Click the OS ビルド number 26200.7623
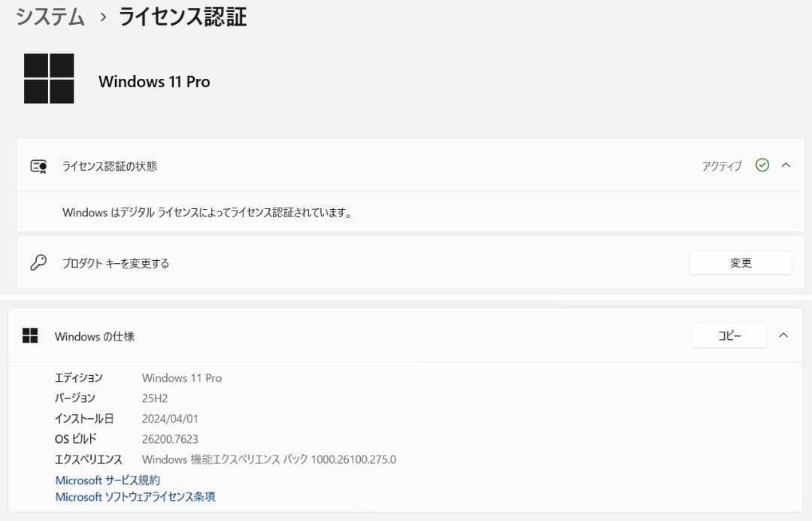This screenshot has width=812, height=521. pos(170,438)
